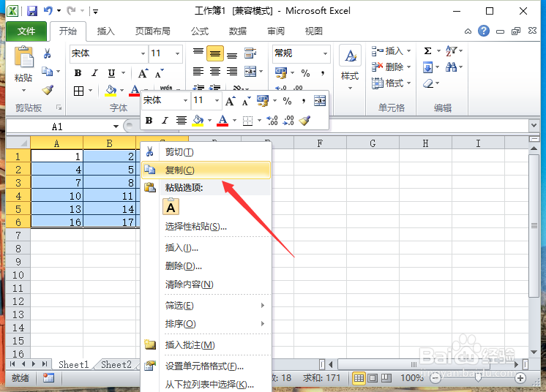This screenshot has height=392, width=546.
Task: Click the AutoSum sigma icon
Action: click(428, 50)
